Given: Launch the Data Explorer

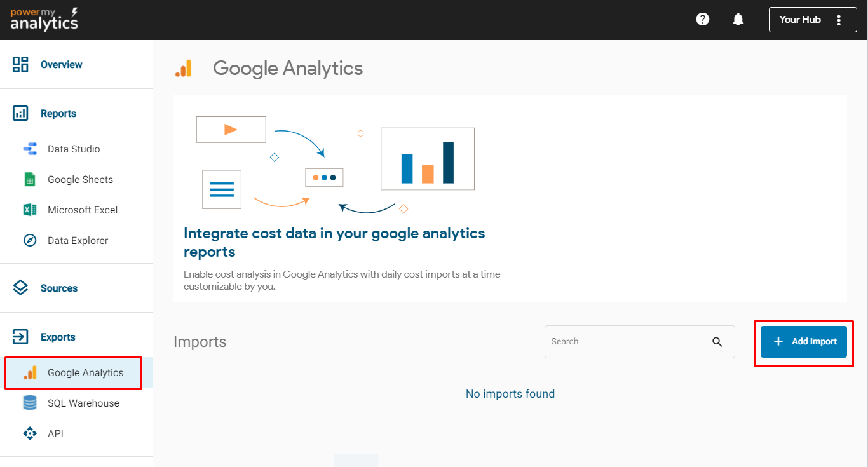Looking at the screenshot, I should point(78,241).
